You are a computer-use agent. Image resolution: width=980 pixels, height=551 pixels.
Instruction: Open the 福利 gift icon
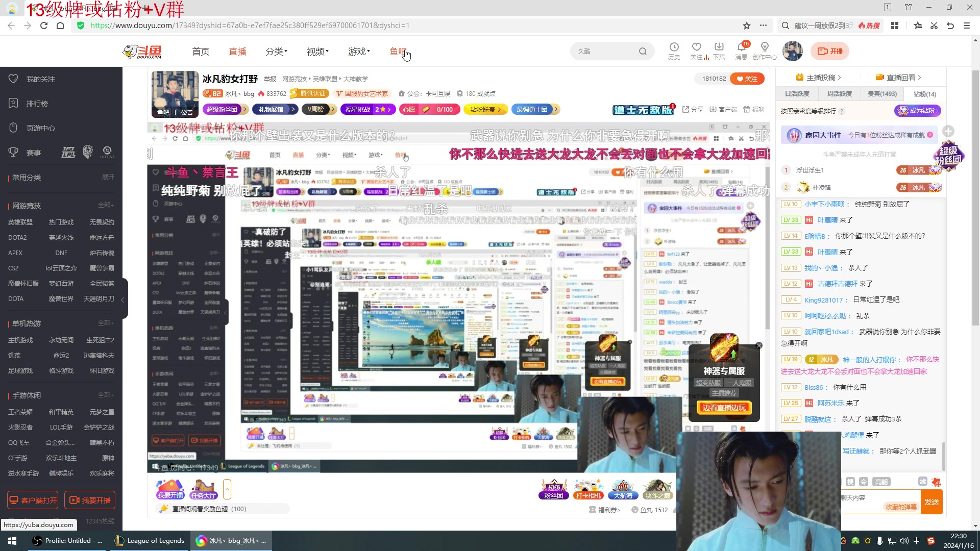coord(754,109)
